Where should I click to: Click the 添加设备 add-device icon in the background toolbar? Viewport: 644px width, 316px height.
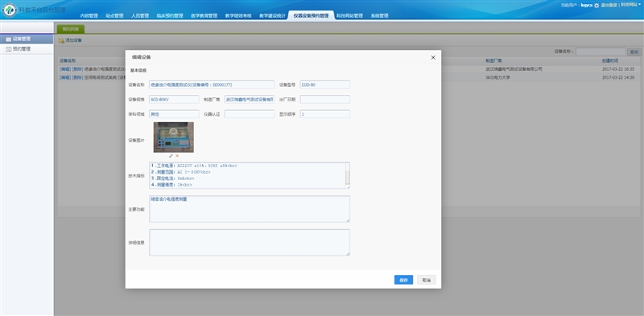pyautogui.click(x=61, y=41)
